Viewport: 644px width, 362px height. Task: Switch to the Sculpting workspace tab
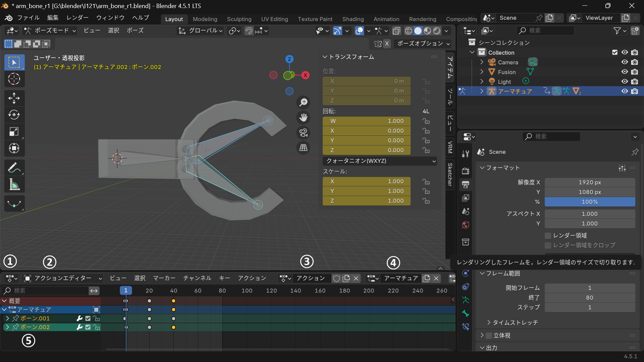click(x=239, y=19)
